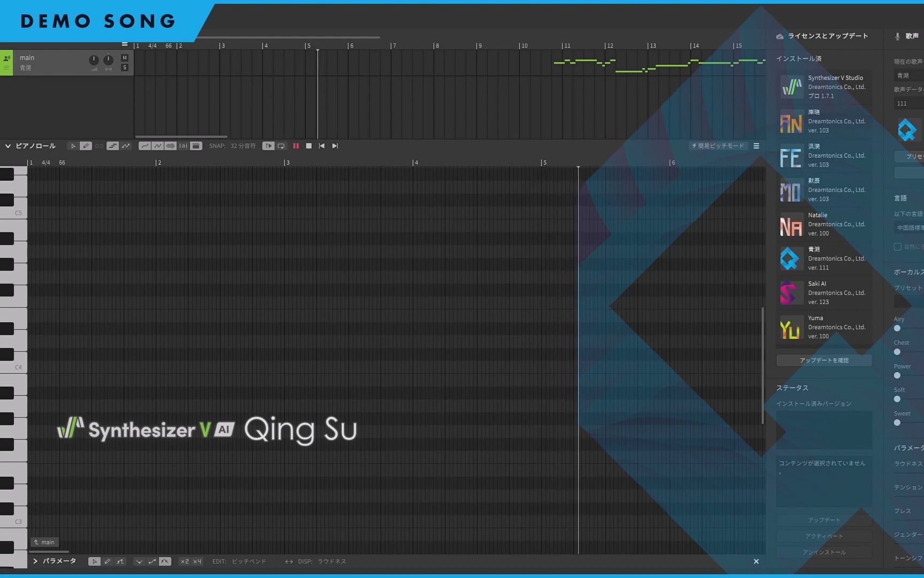Jump to end with skip-forward button
This screenshot has height=578, width=924.
pyautogui.click(x=335, y=146)
